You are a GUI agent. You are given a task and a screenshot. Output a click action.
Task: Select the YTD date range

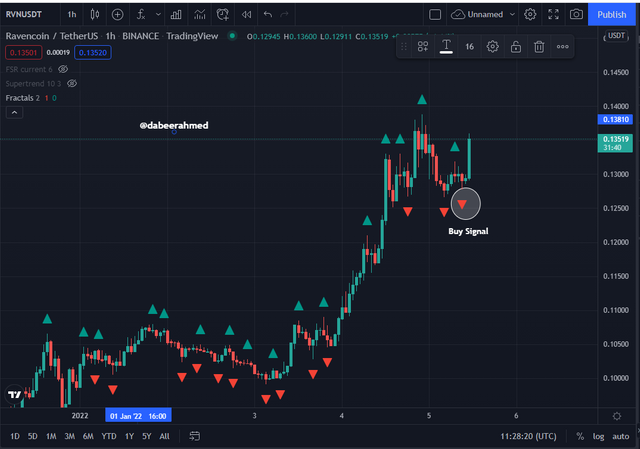pyautogui.click(x=109, y=436)
